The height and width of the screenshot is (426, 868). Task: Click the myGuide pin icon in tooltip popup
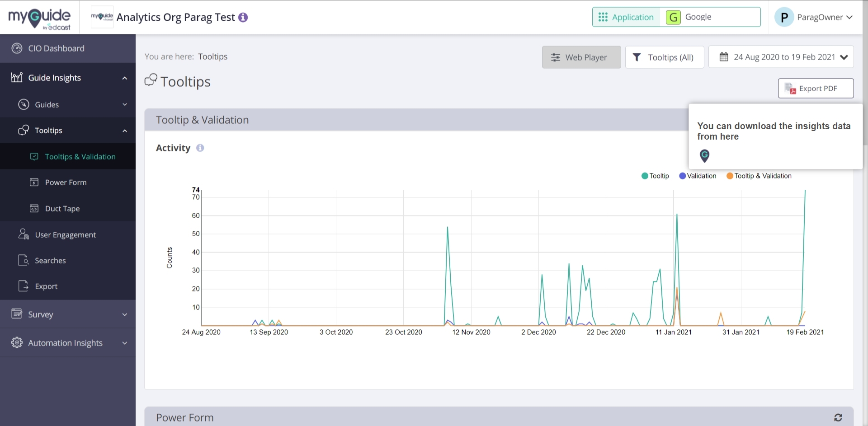[x=704, y=156]
